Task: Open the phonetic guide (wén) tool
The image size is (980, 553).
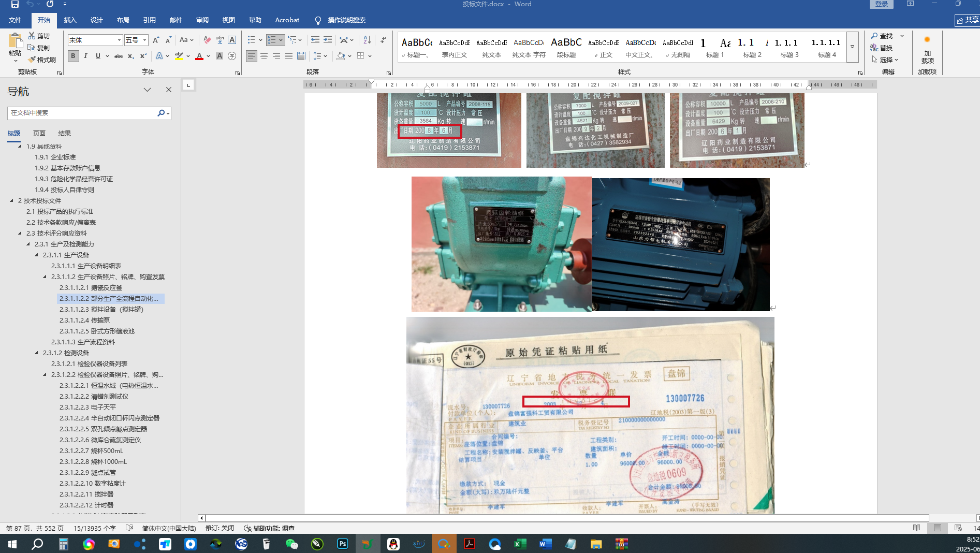Action: pos(220,40)
